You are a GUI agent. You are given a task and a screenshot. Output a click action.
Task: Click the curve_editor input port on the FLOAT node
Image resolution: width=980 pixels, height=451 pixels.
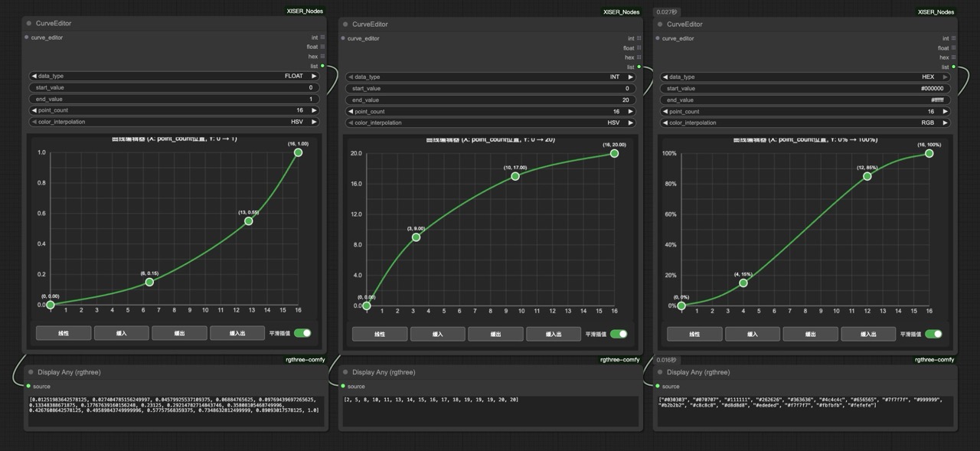27,37
